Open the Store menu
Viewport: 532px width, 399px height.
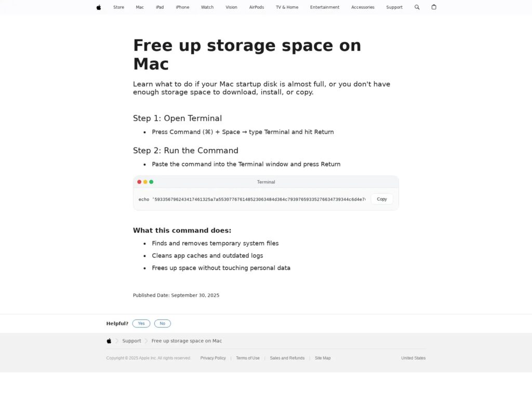point(119,7)
